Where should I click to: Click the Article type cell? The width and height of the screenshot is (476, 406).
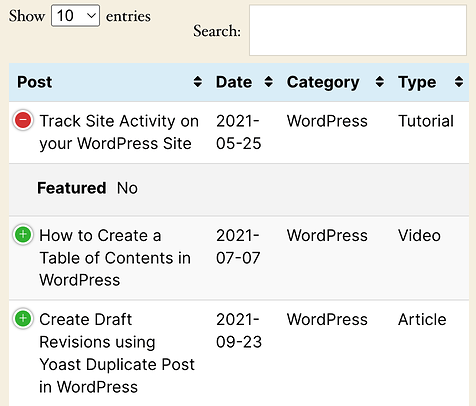pos(422,320)
